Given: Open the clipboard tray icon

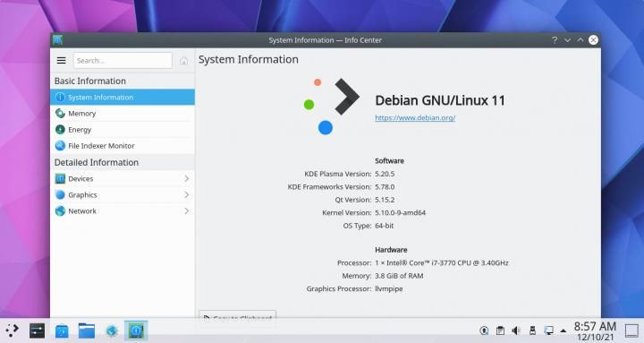Looking at the screenshot, I should pos(500,330).
